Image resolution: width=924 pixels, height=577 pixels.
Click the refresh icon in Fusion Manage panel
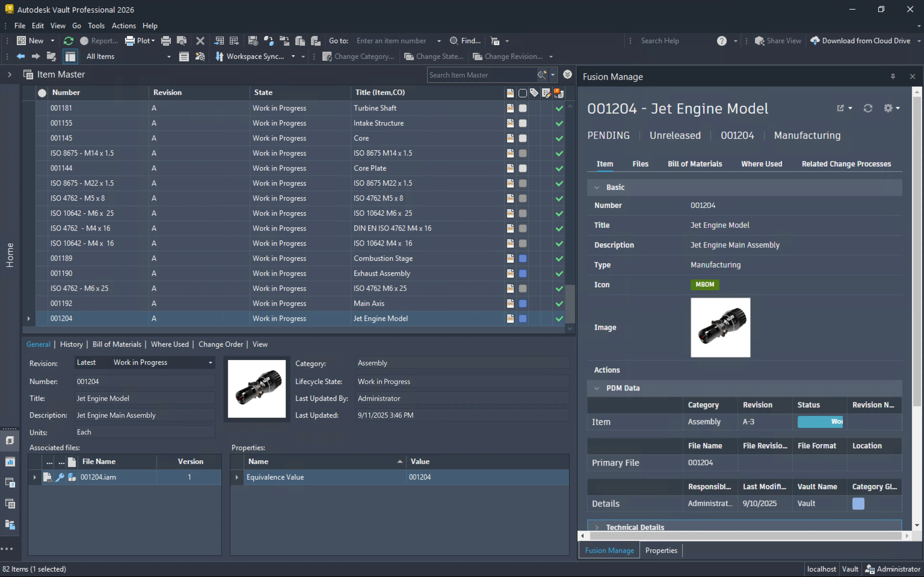(x=868, y=108)
